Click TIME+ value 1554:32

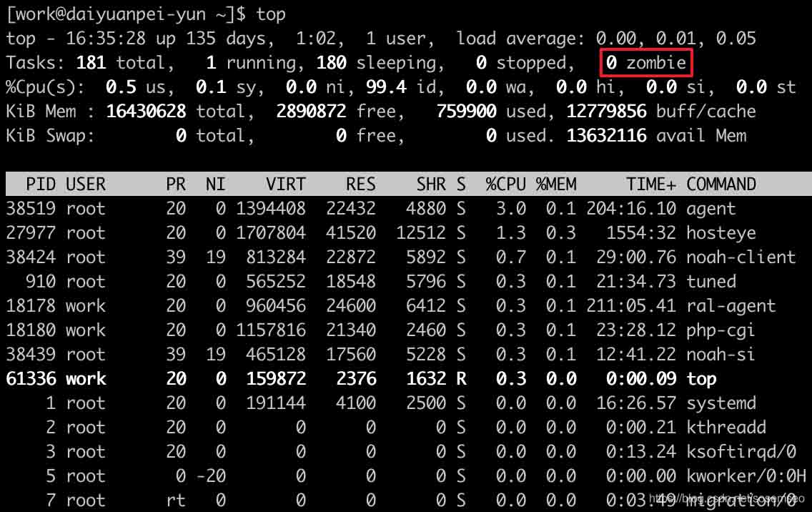point(640,232)
